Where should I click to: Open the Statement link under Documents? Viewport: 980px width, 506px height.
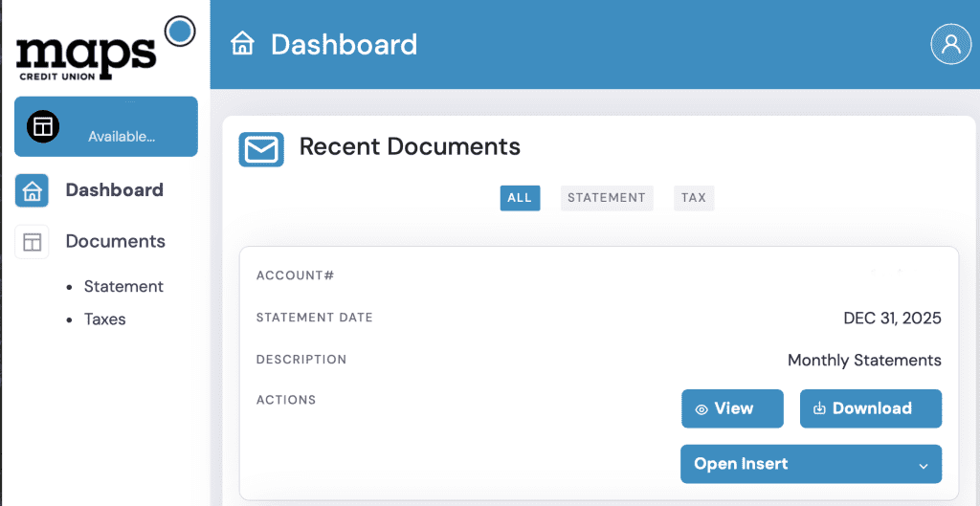click(123, 287)
